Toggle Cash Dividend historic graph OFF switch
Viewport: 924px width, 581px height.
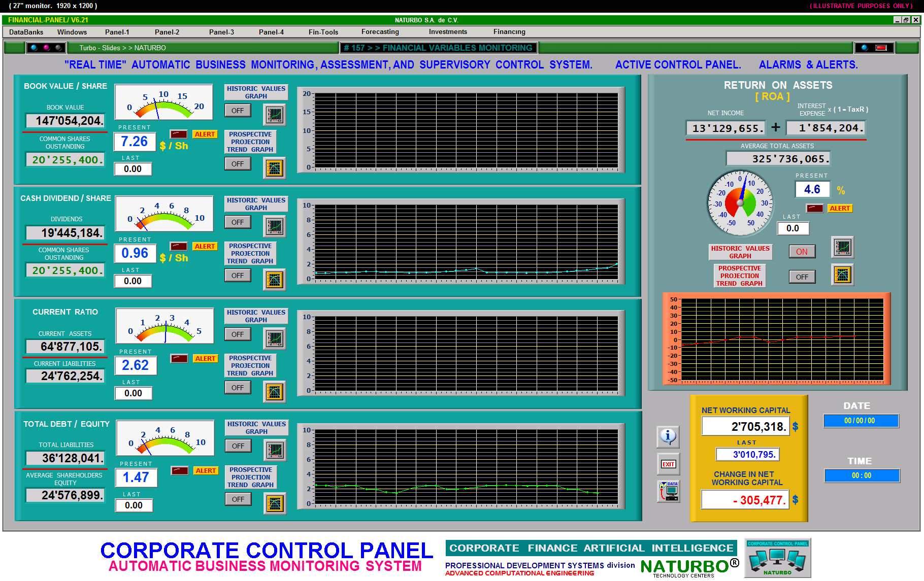[238, 222]
